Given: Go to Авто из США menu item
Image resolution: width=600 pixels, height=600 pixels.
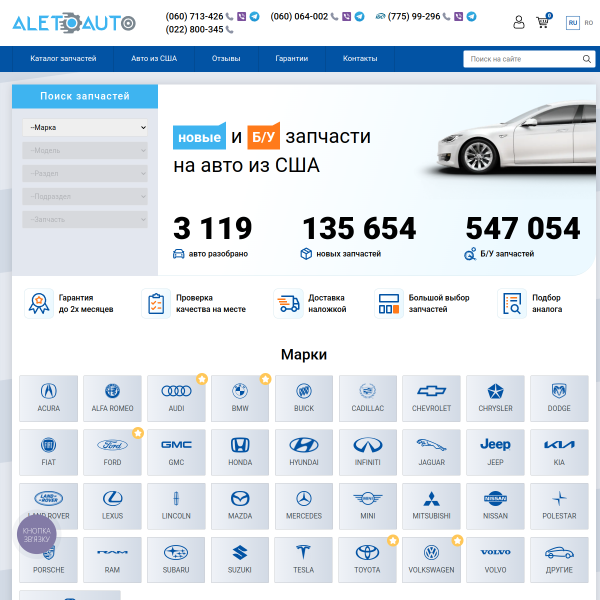Looking at the screenshot, I should [x=154, y=59].
